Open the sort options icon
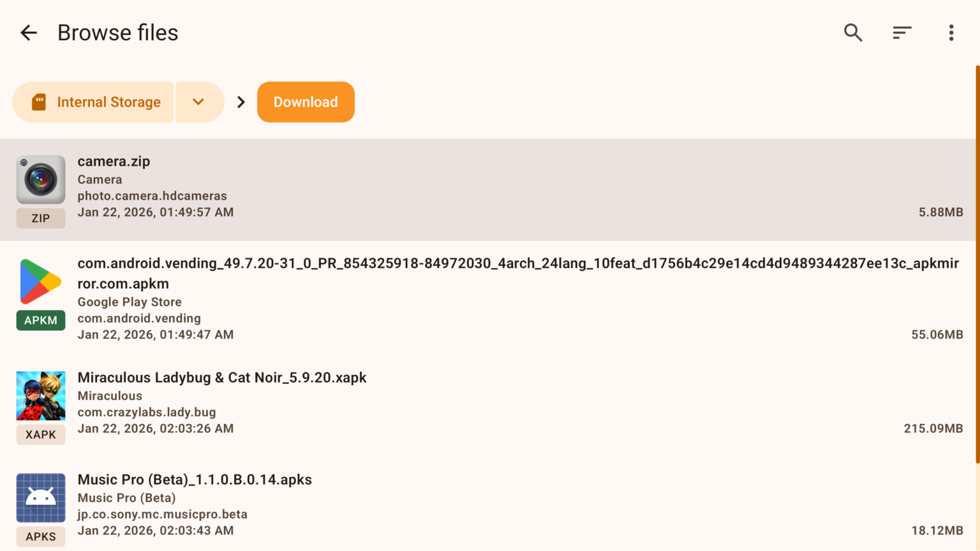This screenshot has height=551, width=980. pos(902,33)
